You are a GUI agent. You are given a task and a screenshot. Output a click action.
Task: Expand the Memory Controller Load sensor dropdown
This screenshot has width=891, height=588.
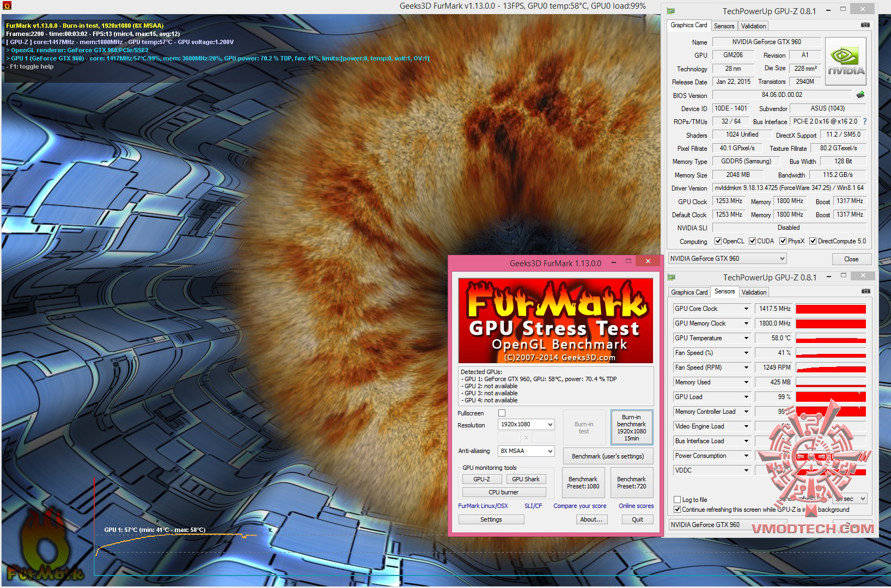tap(746, 412)
